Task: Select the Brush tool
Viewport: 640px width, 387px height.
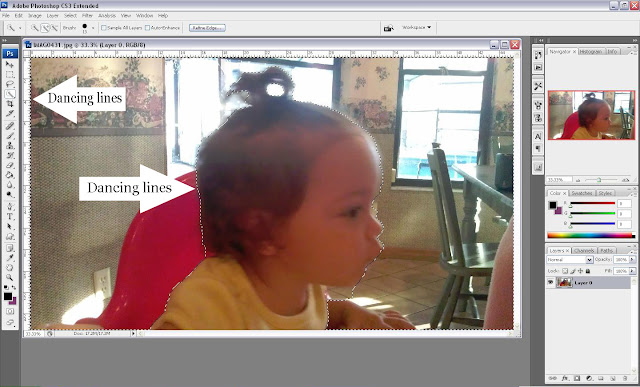Action: [x=10, y=136]
